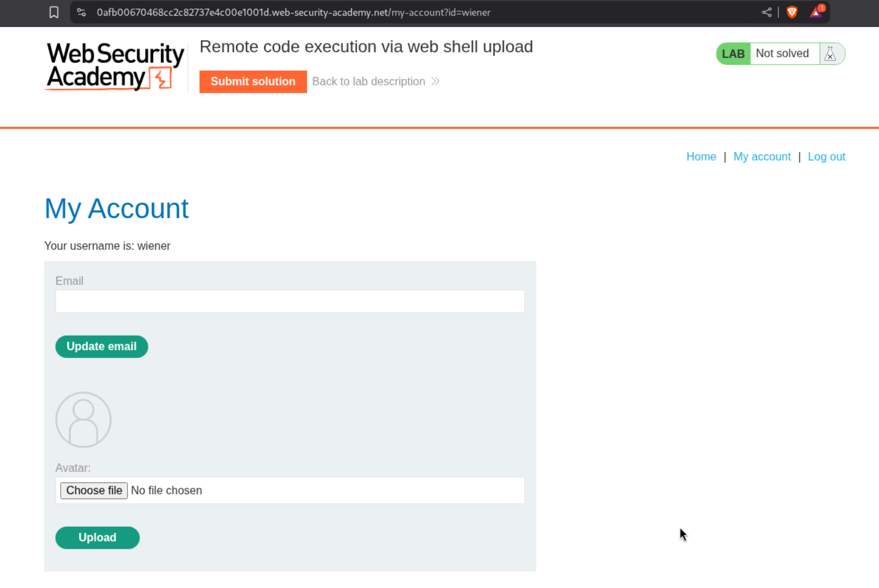This screenshot has height=588, width=879.
Task: Click the green LAB status badge
Action: point(733,54)
